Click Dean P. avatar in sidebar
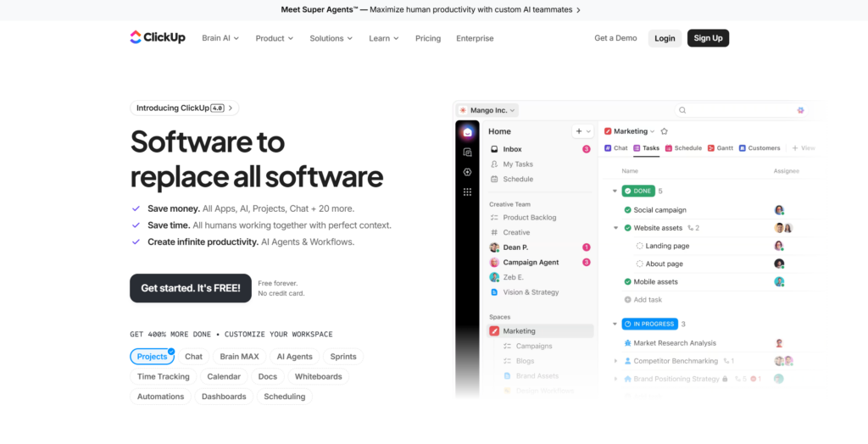The width and height of the screenshot is (868, 444). click(494, 247)
